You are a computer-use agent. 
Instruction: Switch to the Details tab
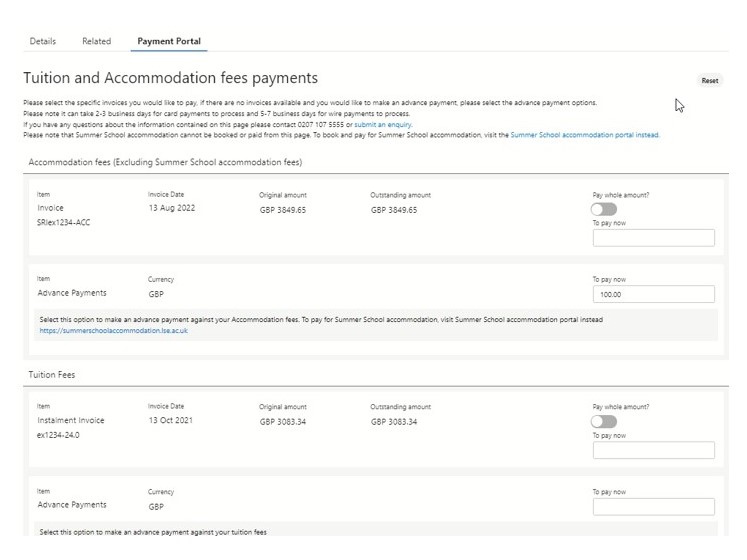pos(42,41)
